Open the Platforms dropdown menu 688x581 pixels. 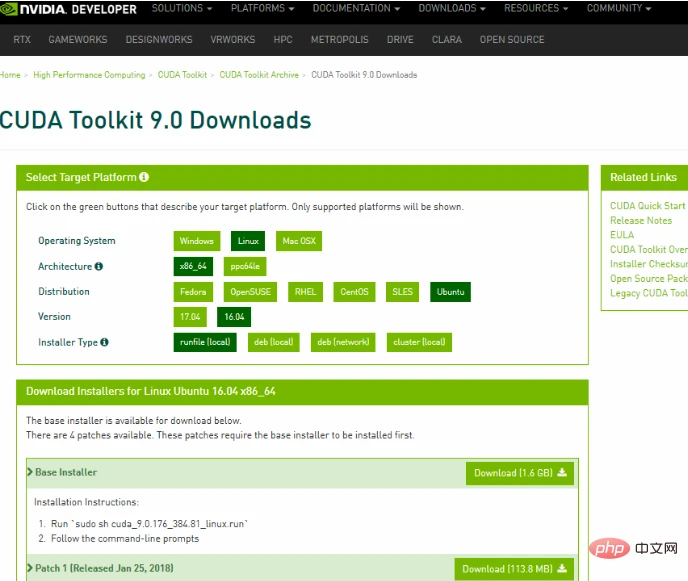262,8
